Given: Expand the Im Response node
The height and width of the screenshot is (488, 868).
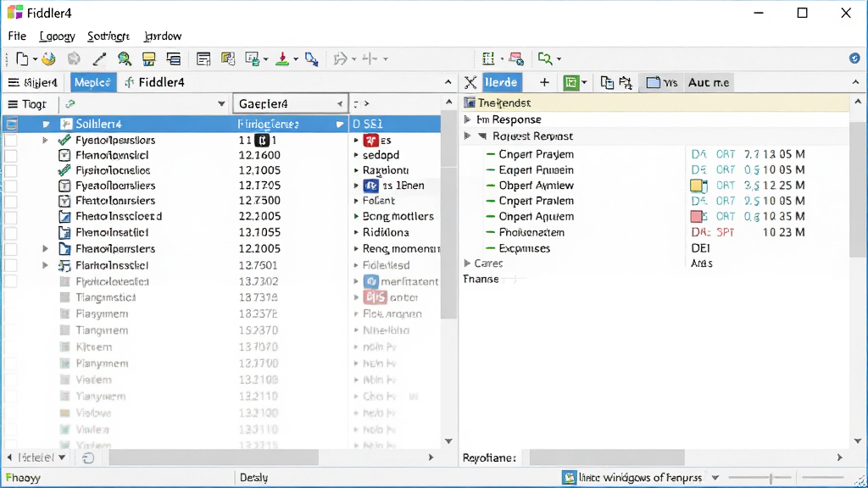Looking at the screenshot, I should tap(467, 119).
